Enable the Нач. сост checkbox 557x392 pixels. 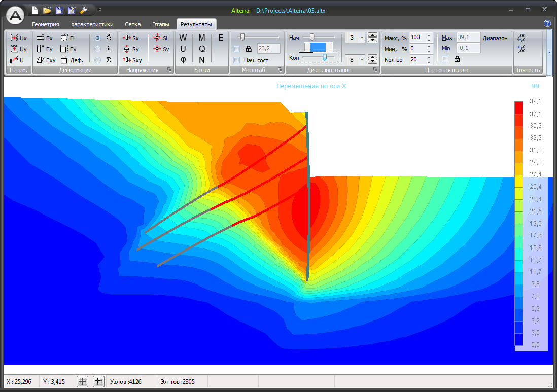coord(237,60)
